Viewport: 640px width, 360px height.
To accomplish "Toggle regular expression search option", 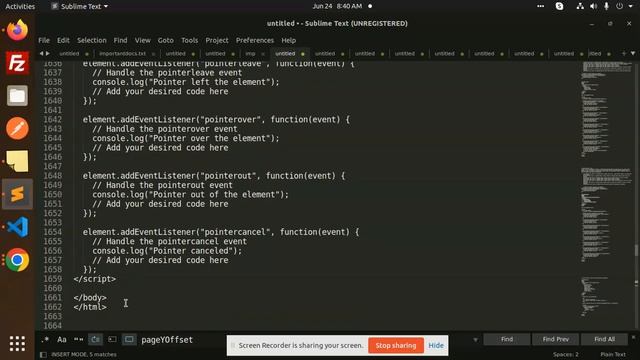I will (45, 340).
